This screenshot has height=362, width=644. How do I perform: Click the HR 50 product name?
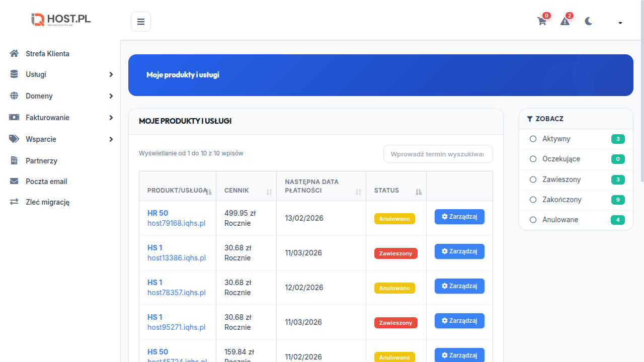point(157,213)
